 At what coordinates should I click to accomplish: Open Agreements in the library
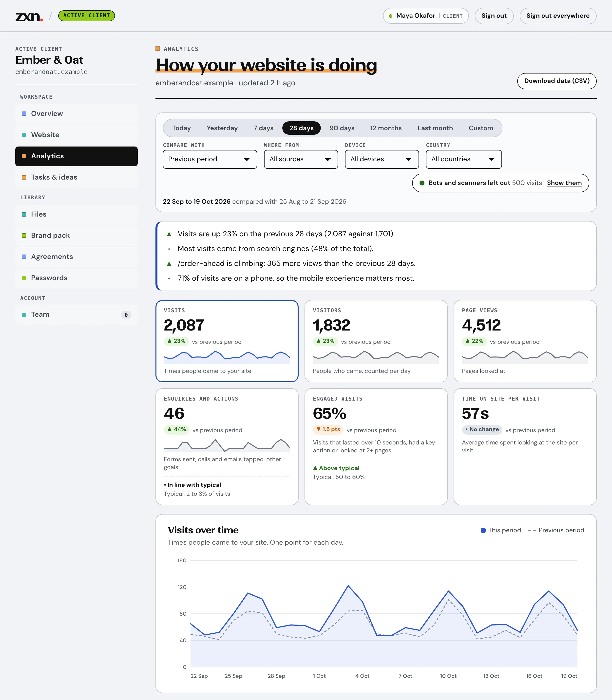pyautogui.click(x=76, y=257)
